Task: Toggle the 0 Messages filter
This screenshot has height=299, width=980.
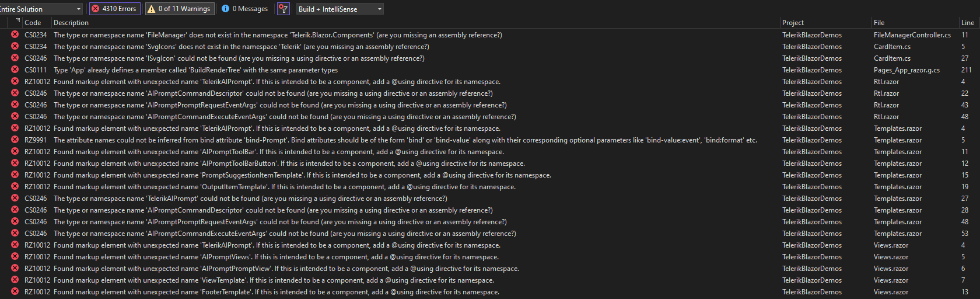Action: (244, 9)
